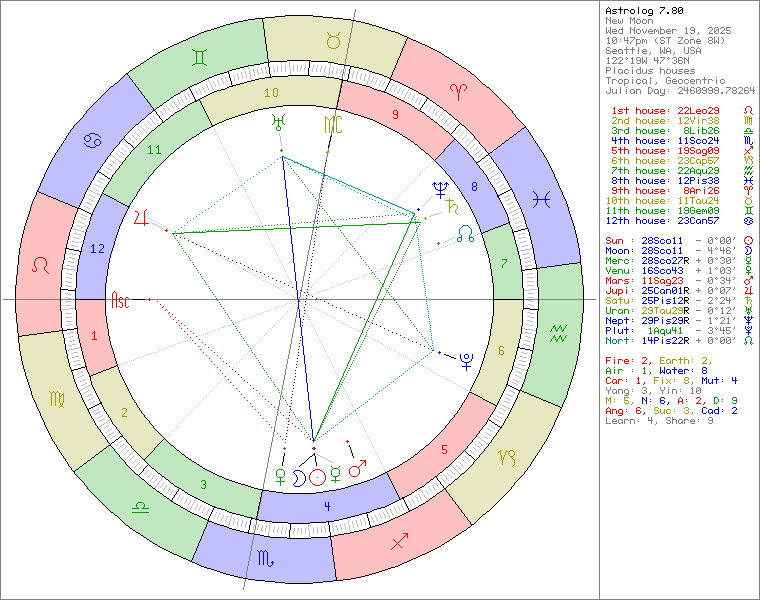Select the Aries sign on the outer ring
The width and height of the screenshot is (760, 600).
pos(457,92)
